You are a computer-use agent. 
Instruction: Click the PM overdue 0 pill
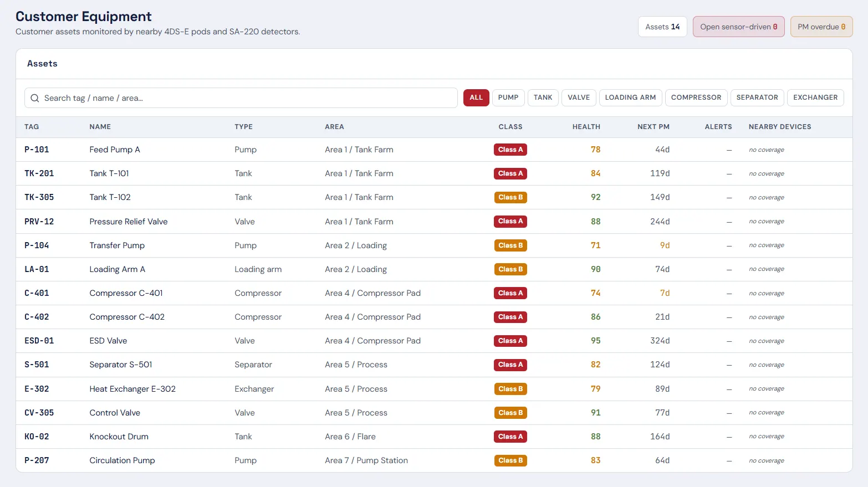pyautogui.click(x=821, y=27)
